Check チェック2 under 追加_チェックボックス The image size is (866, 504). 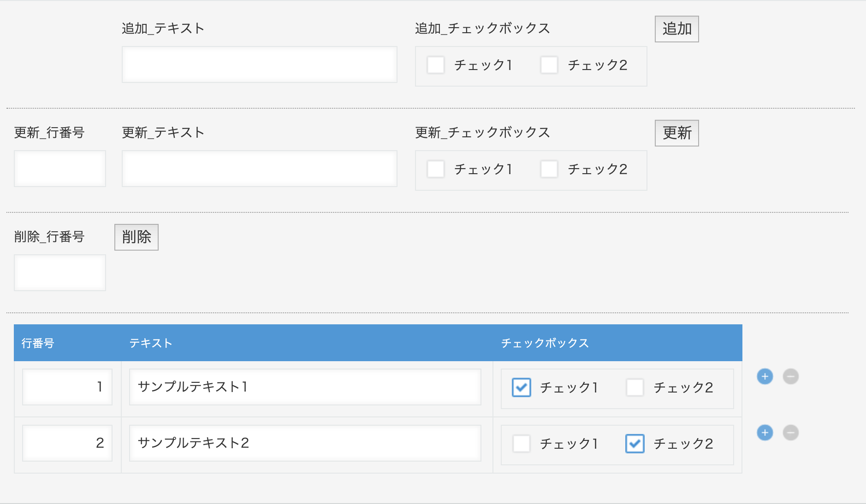(x=549, y=65)
